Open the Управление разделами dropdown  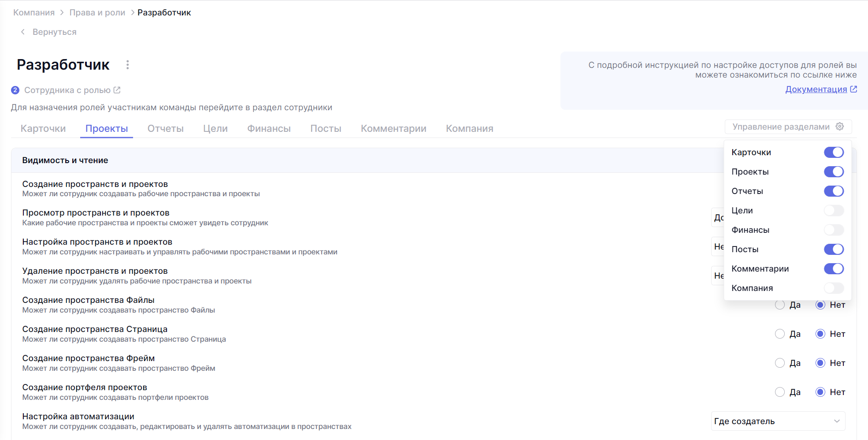781,127
